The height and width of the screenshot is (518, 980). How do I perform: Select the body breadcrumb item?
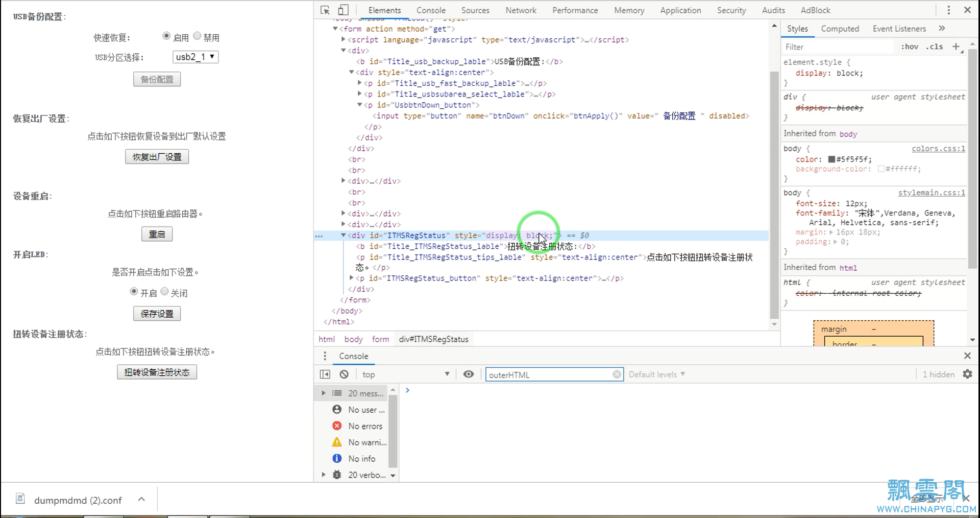pyautogui.click(x=353, y=339)
